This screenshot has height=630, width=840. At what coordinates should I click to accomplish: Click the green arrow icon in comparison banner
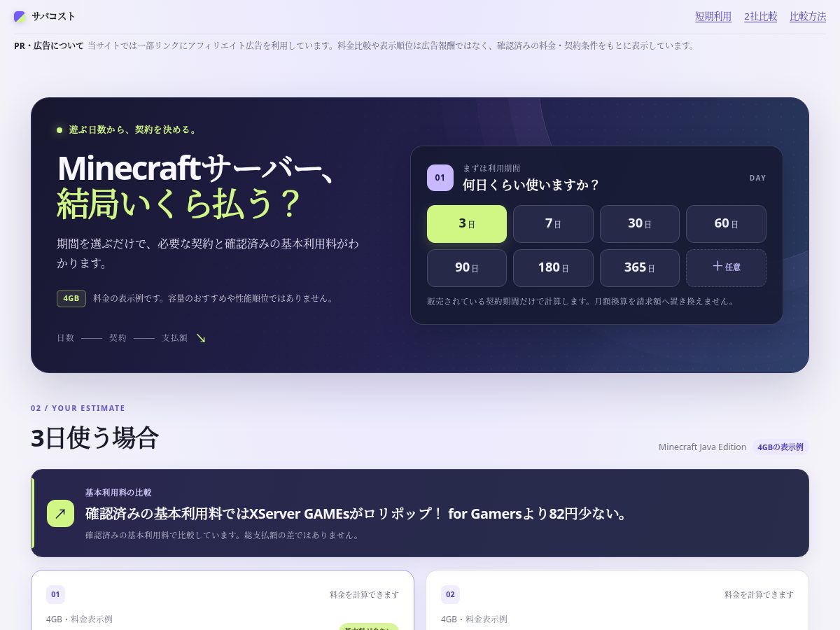(60, 514)
